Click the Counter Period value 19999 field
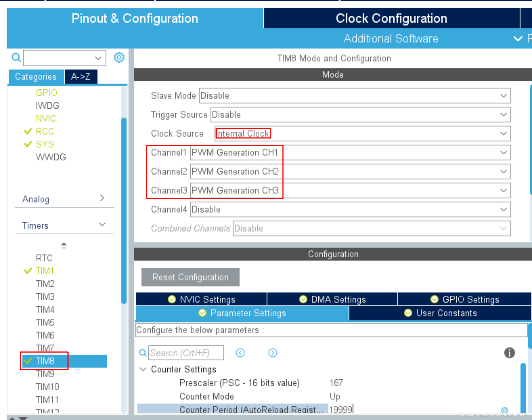532x420 pixels. (x=341, y=409)
